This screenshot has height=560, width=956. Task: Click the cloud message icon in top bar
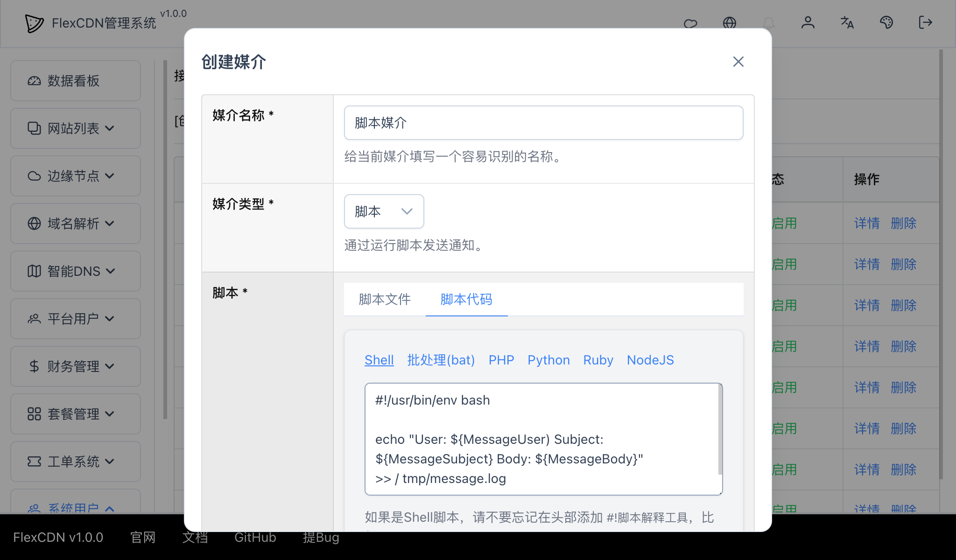tap(691, 23)
